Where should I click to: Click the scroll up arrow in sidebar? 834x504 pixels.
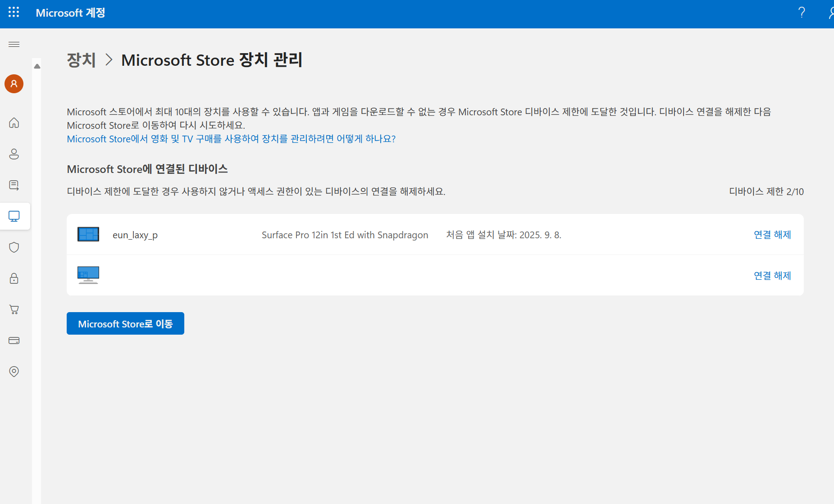(37, 66)
